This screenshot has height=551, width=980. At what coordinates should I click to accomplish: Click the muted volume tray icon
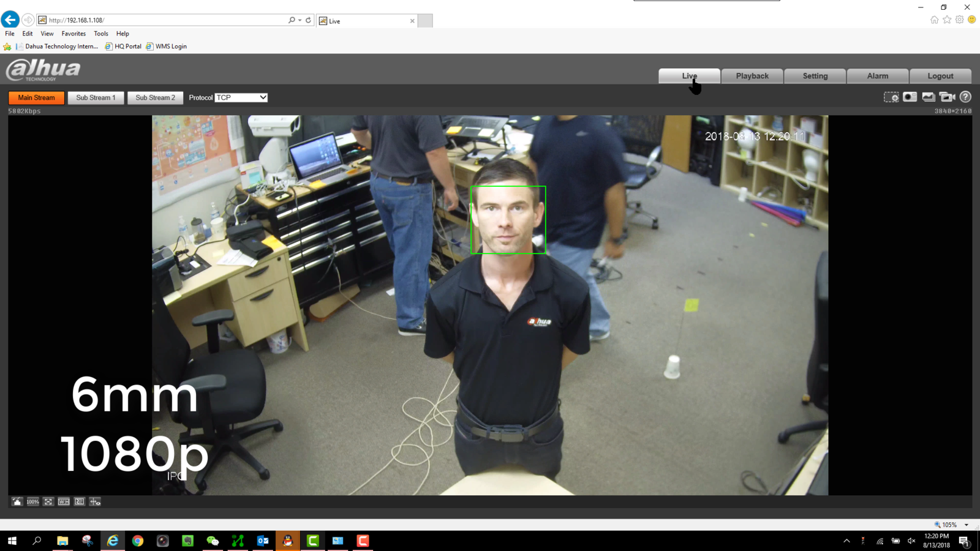point(911,541)
